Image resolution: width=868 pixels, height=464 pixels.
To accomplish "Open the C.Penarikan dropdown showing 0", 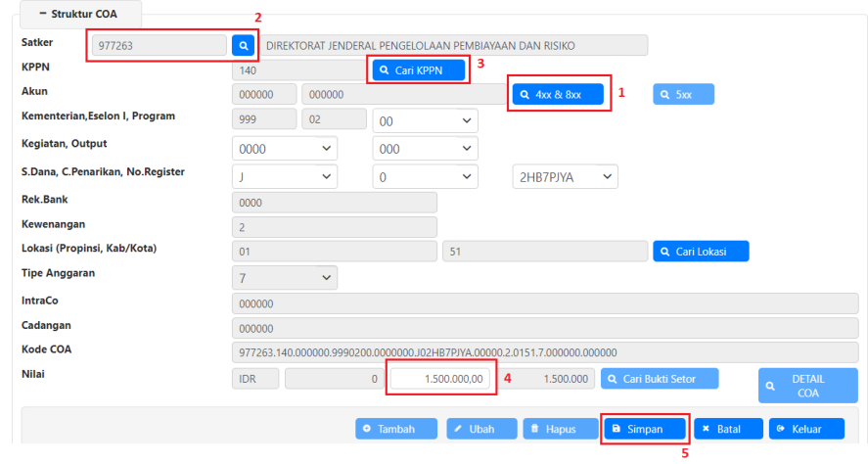I will (x=425, y=177).
